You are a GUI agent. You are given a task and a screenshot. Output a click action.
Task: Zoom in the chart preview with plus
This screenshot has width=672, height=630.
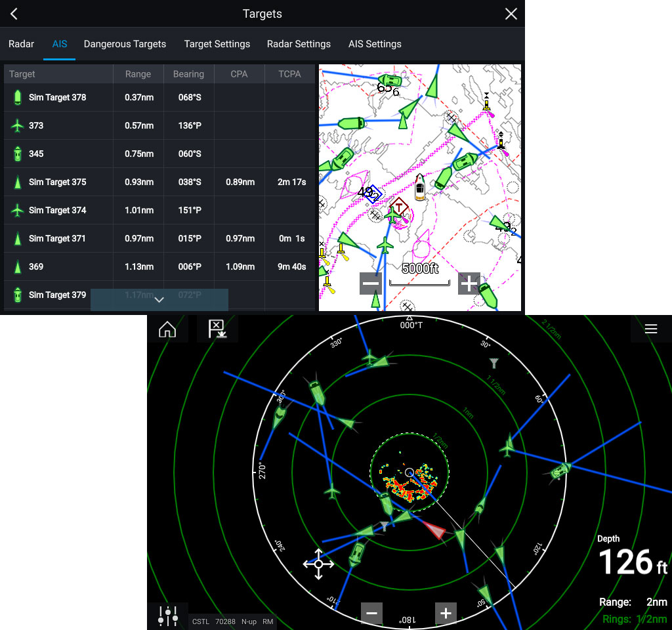click(469, 283)
